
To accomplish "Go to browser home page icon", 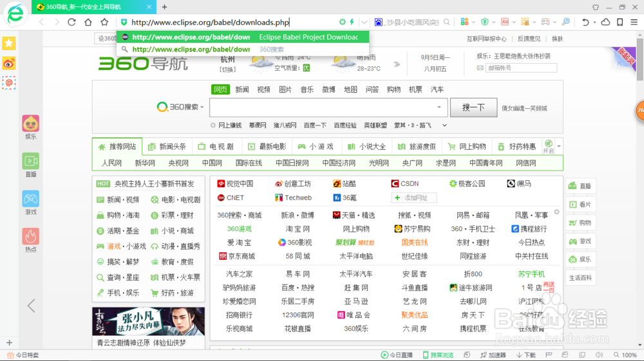I will pos(88,22).
